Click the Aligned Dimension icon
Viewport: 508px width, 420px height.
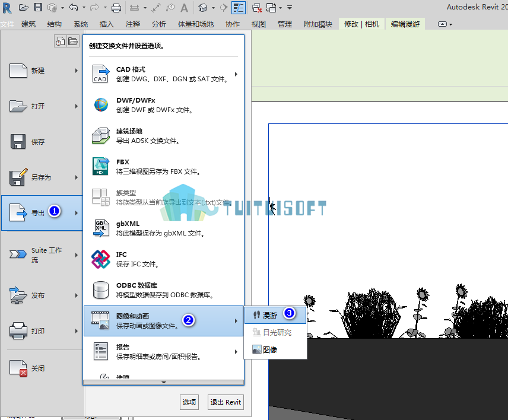(156, 8)
